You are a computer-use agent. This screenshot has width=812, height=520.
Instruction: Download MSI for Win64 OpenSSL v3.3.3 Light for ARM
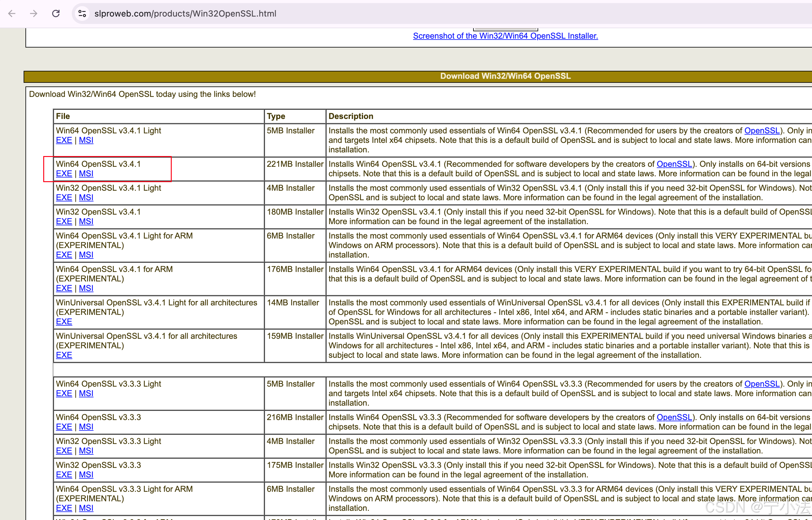click(86, 508)
